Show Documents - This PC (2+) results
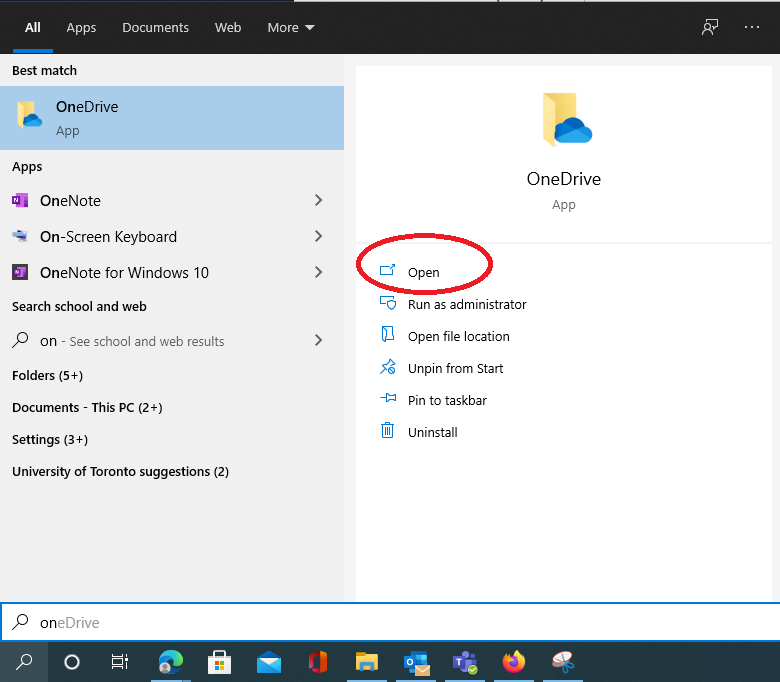The width and height of the screenshot is (780, 682). pos(87,407)
